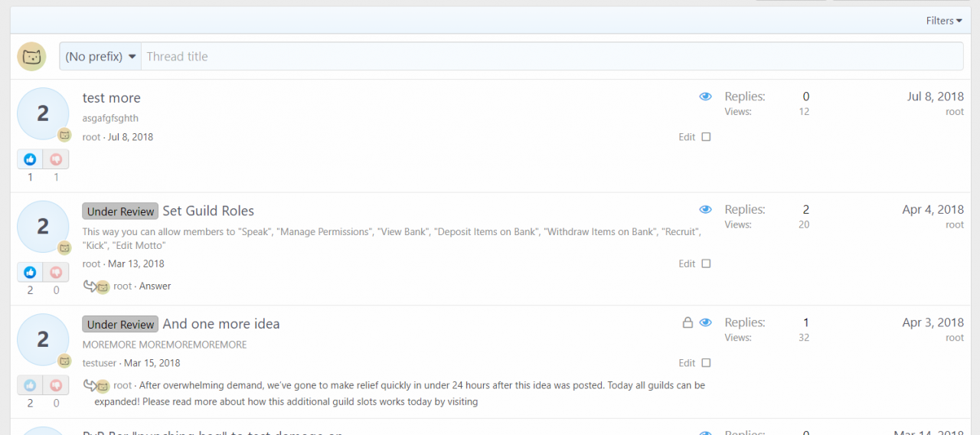Expand the '(No prefix)' prefix selector
This screenshot has height=435, width=980.
[100, 57]
